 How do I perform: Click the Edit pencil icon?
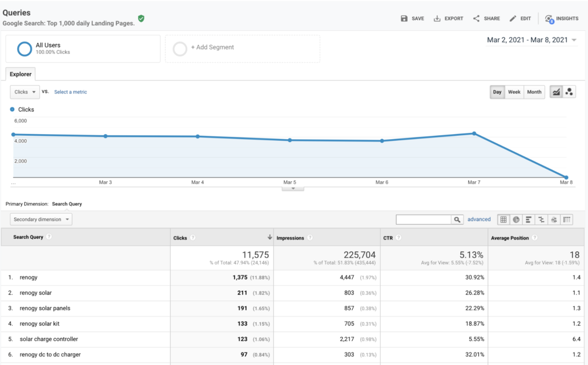point(512,18)
